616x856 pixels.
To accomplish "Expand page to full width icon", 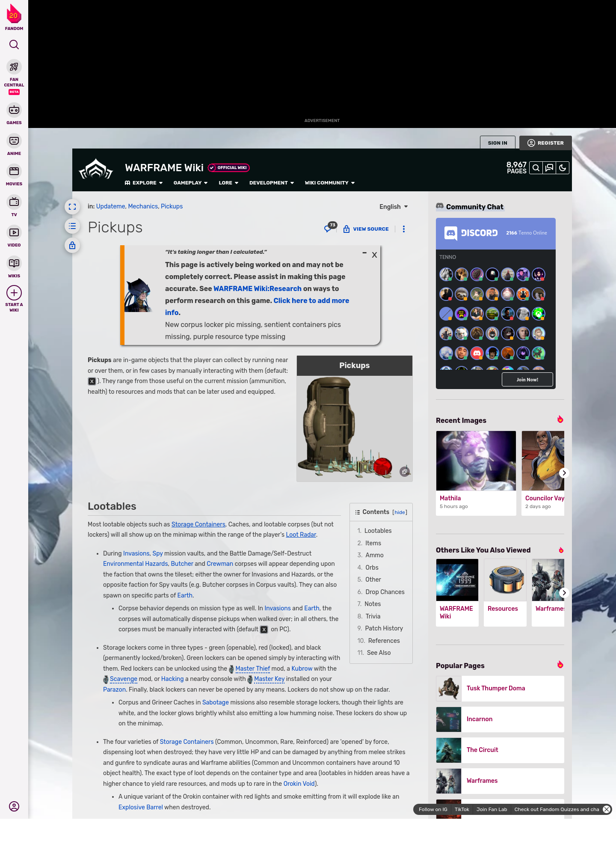I will point(72,207).
